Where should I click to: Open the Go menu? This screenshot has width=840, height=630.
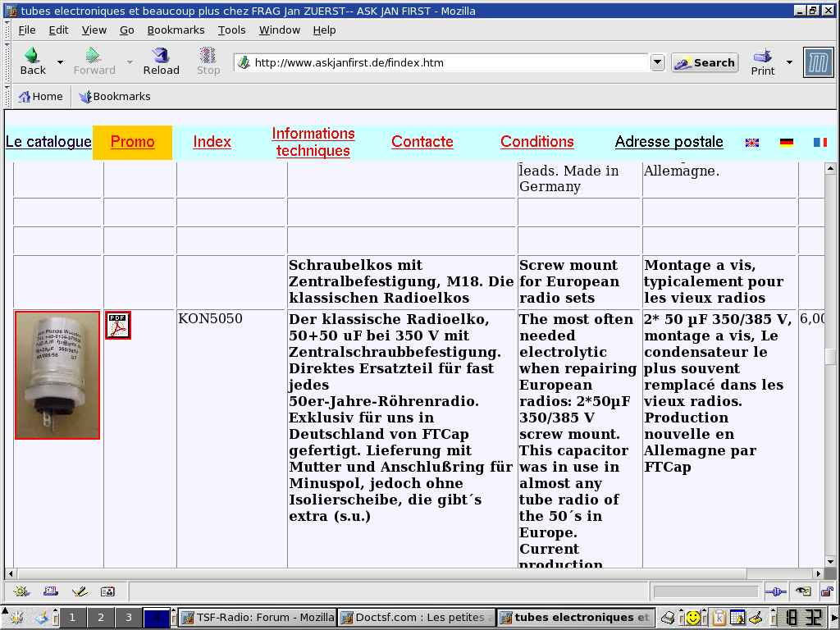[x=126, y=30]
